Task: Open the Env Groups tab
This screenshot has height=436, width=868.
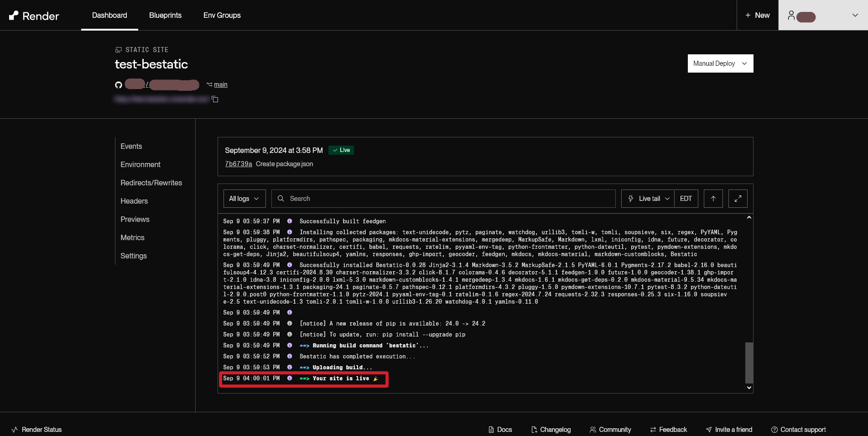Action: (x=222, y=16)
